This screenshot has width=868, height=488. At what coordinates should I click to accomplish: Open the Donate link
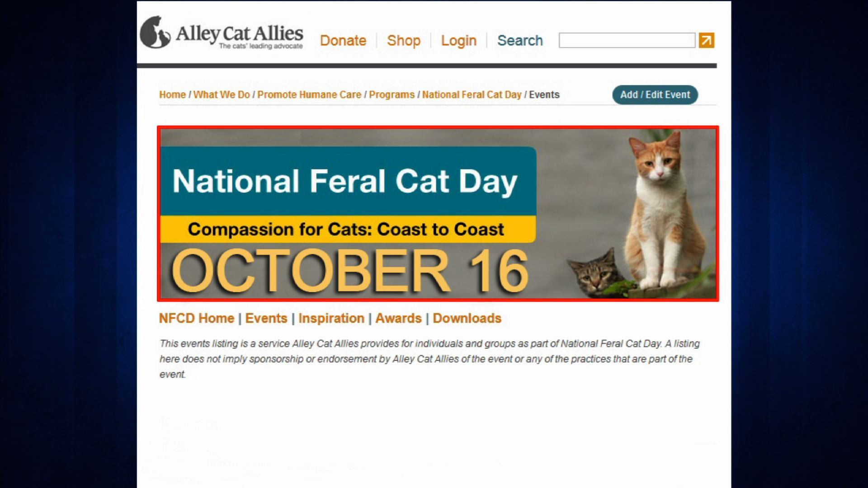point(343,41)
